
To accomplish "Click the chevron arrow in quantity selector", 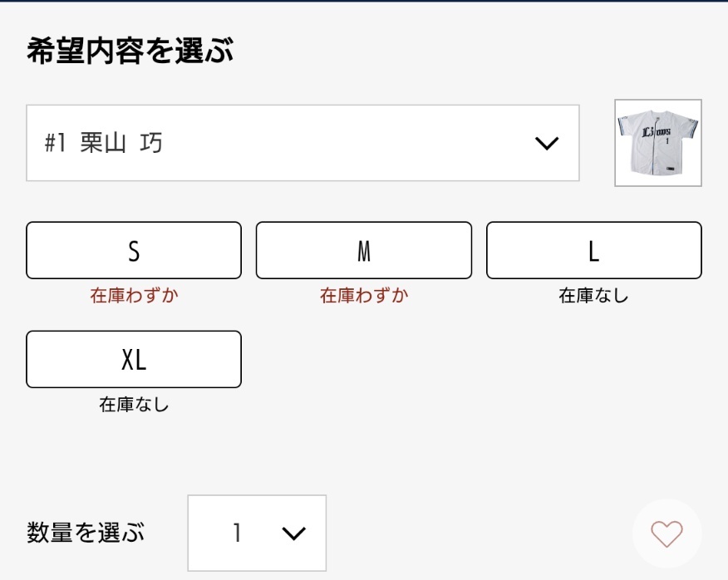I will 294,533.
